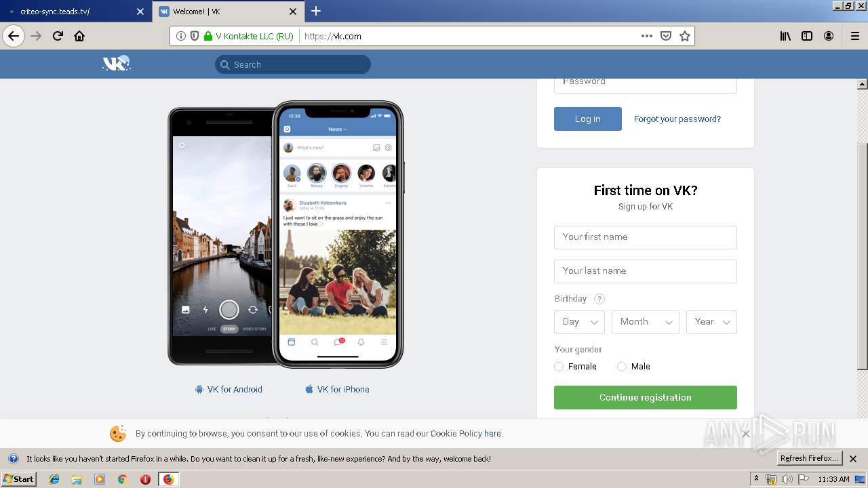Select the Female gender radio button
The height and width of the screenshot is (488, 868).
559,367
